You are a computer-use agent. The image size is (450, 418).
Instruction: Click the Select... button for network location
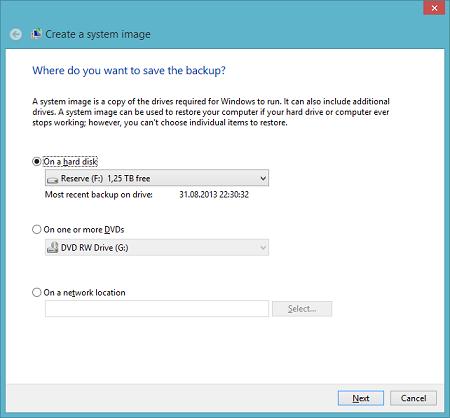[302, 309]
